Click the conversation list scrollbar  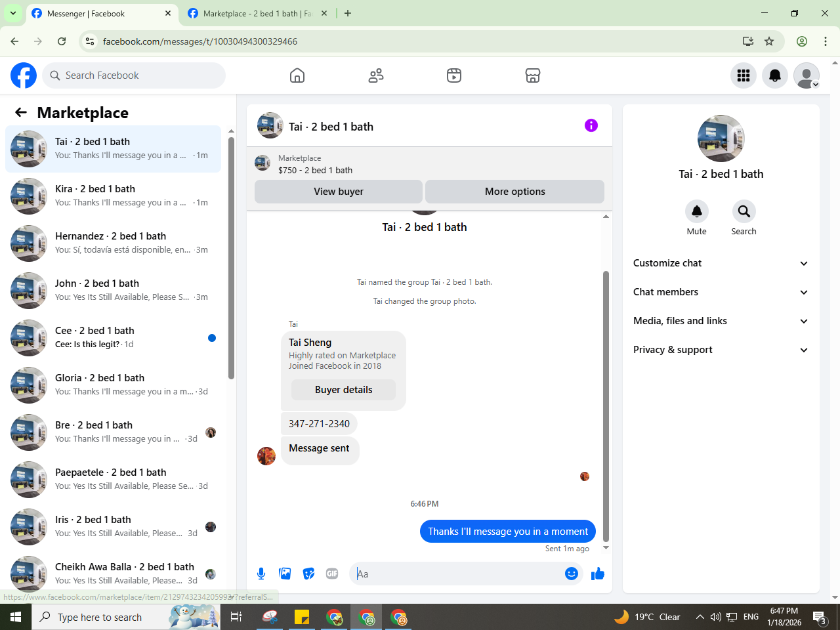[x=231, y=258]
